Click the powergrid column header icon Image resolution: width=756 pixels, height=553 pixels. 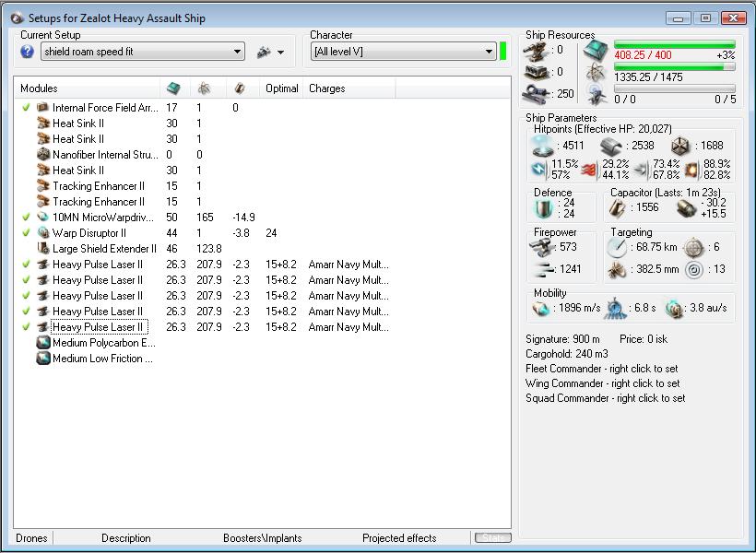204,88
